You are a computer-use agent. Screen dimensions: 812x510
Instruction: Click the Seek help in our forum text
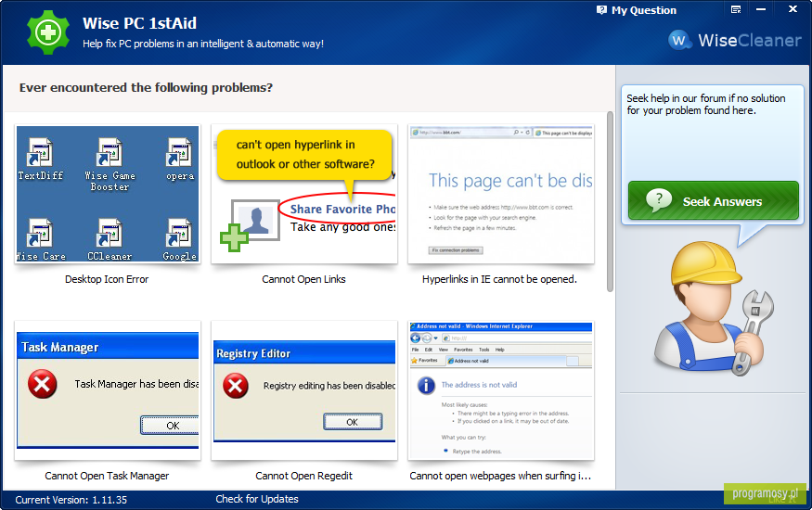click(x=706, y=104)
